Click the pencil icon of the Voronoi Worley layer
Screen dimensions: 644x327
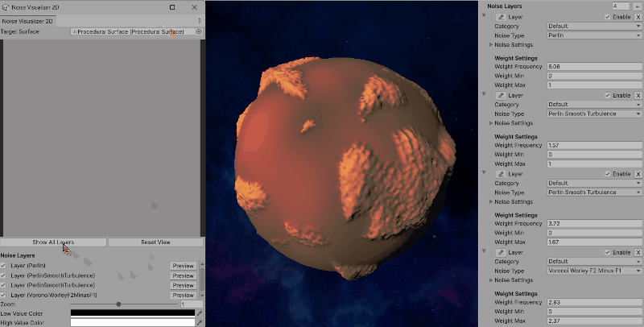[x=500, y=252]
